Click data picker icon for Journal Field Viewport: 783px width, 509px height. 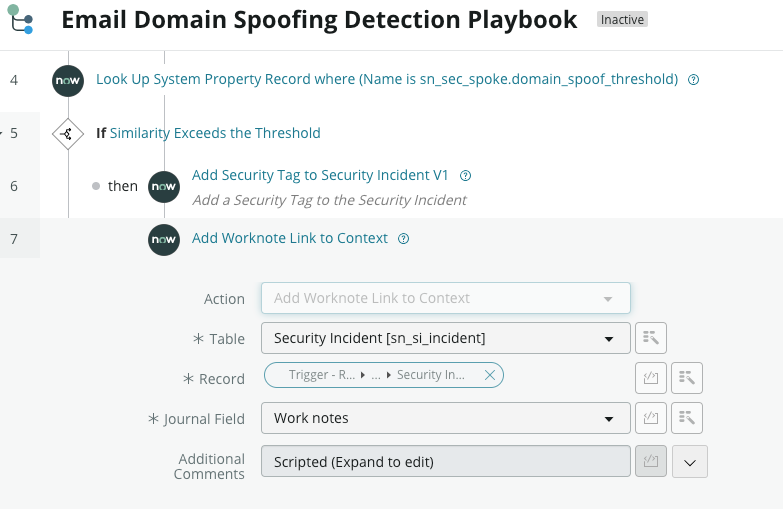[687, 418]
